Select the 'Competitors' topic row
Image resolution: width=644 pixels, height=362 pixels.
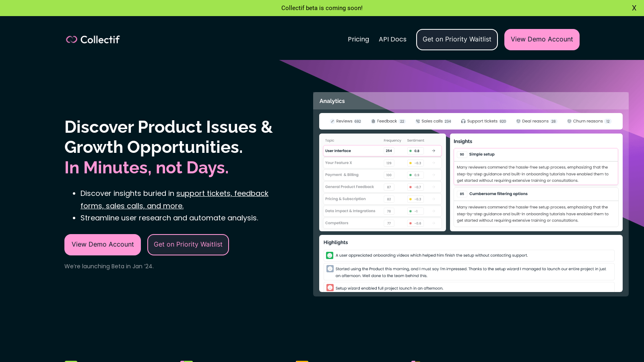tap(382, 223)
